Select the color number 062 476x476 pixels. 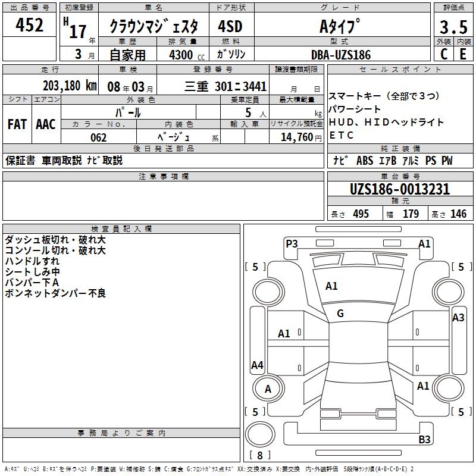(98, 137)
